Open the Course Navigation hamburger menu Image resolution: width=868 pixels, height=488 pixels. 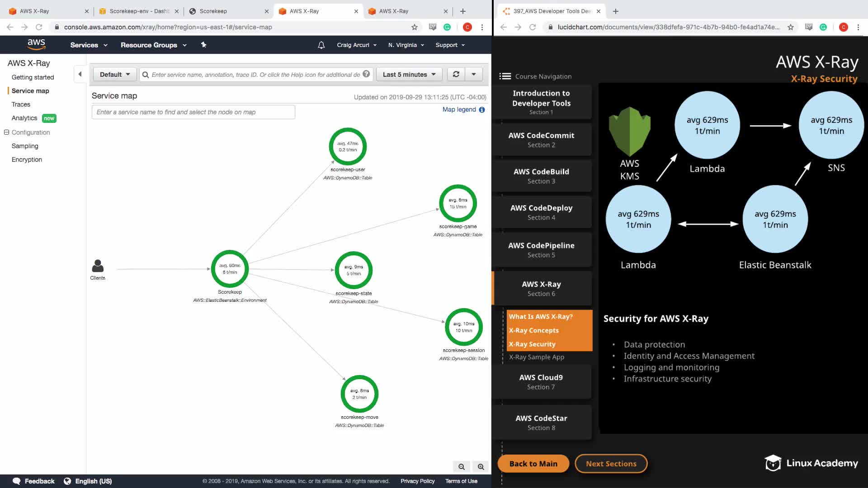[505, 76]
